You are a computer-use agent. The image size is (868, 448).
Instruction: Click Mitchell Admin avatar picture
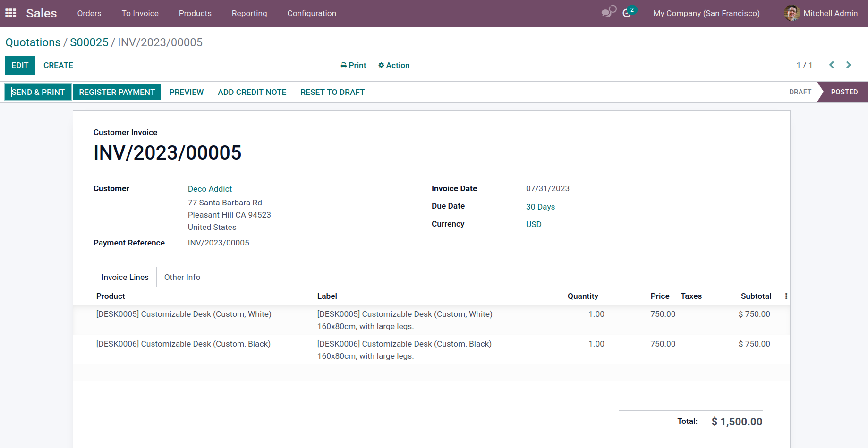coord(792,13)
